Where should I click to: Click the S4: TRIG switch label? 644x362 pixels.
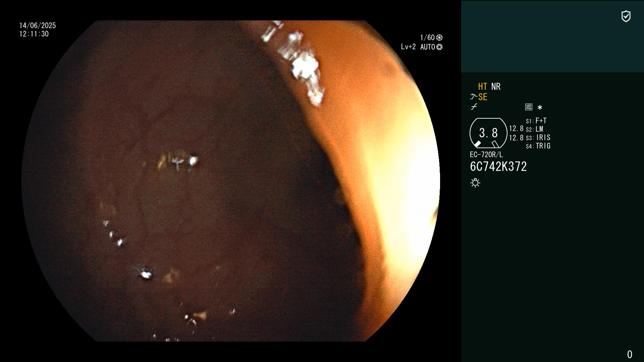pos(538,146)
